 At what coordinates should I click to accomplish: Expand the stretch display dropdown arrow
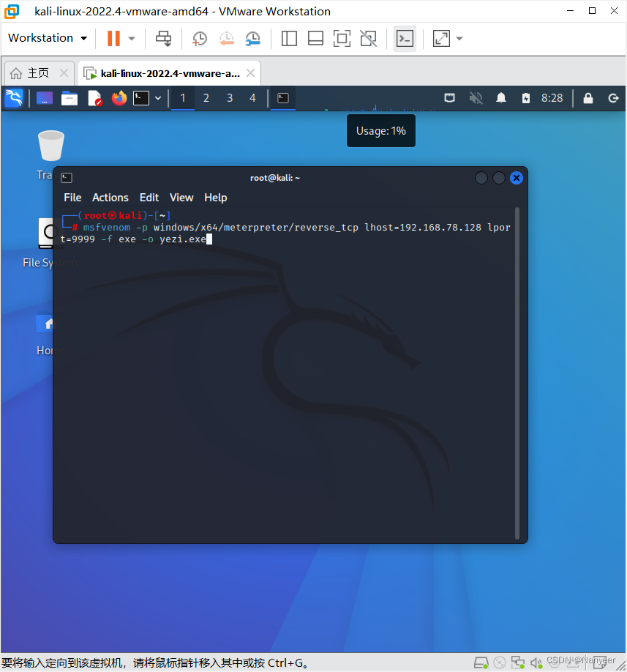pos(459,39)
